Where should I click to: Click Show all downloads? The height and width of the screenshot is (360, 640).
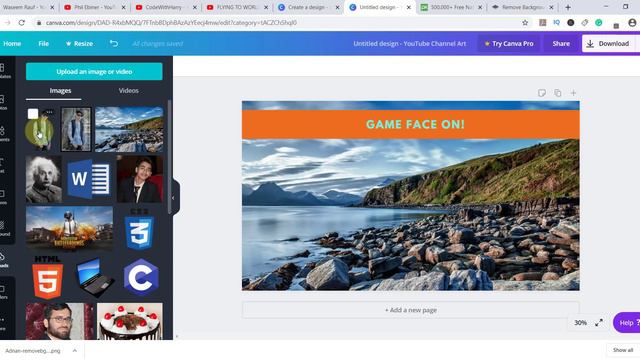(x=622, y=350)
